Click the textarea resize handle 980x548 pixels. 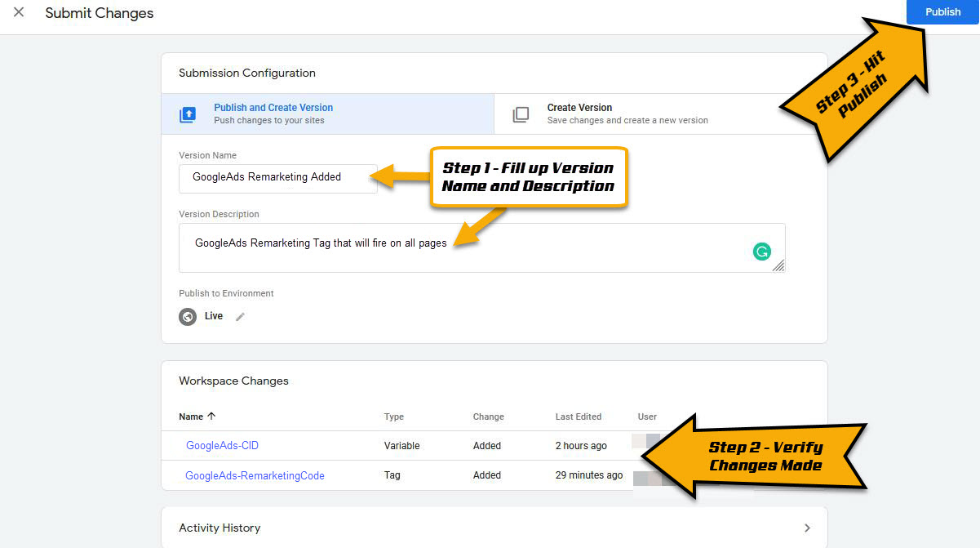click(x=778, y=265)
